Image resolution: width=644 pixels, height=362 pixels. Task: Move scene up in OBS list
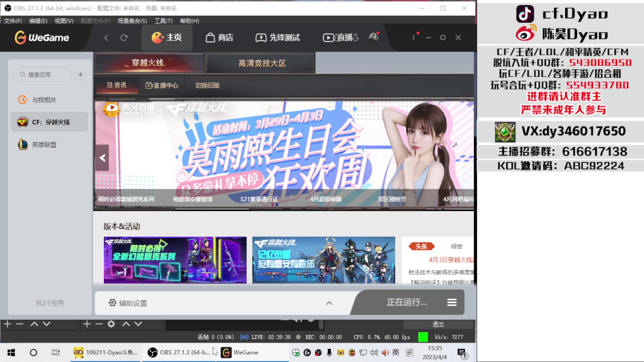pos(34,324)
